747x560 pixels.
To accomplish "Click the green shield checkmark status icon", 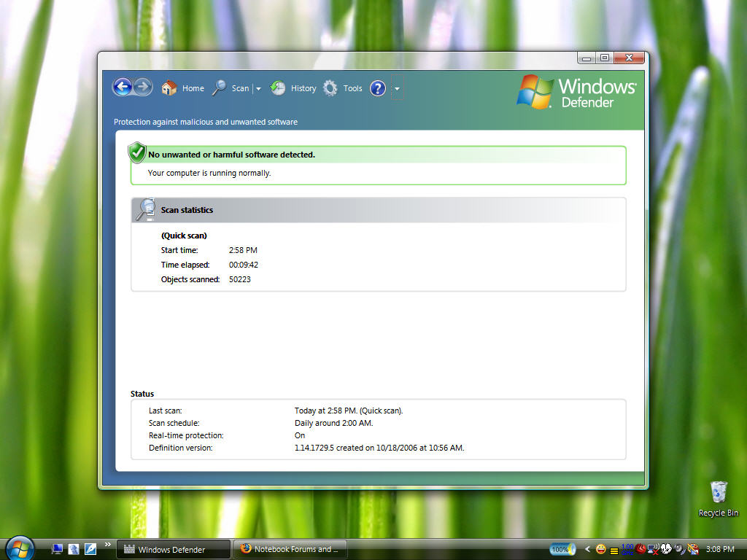I will pos(136,152).
